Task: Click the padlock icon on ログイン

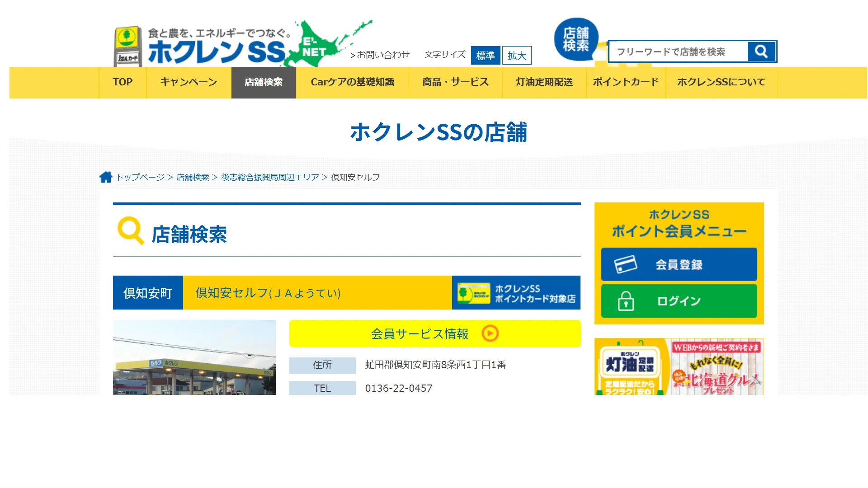Action: click(x=626, y=301)
